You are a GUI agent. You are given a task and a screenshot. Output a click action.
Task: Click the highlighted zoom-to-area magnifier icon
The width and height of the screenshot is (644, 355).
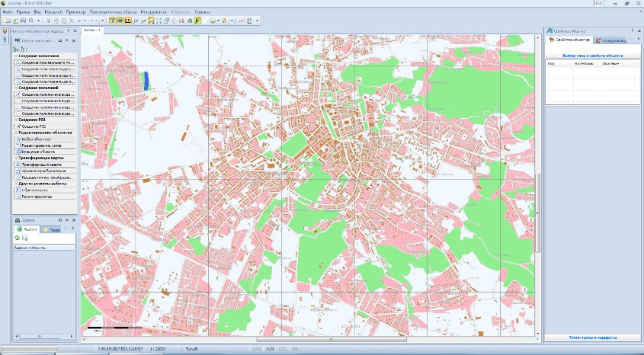point(151,21)
